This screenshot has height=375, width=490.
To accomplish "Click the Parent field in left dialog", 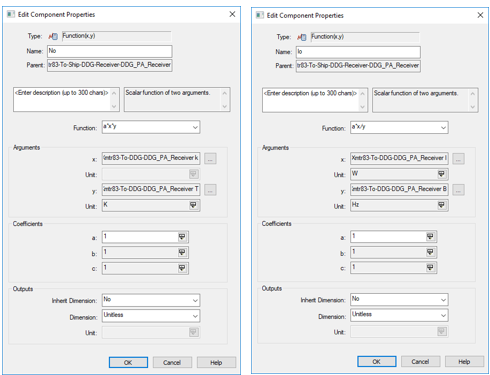I will [x=110, y=65].
